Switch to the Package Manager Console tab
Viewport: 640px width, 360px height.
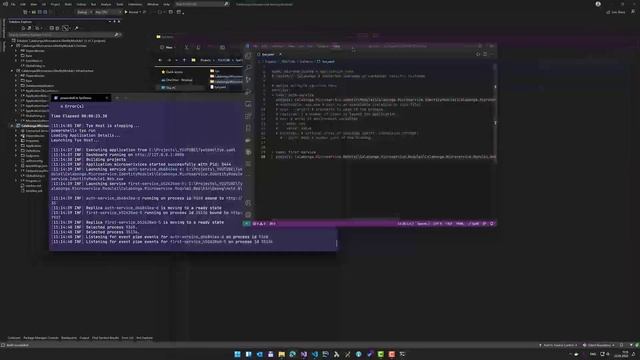[x=41, y=338]
